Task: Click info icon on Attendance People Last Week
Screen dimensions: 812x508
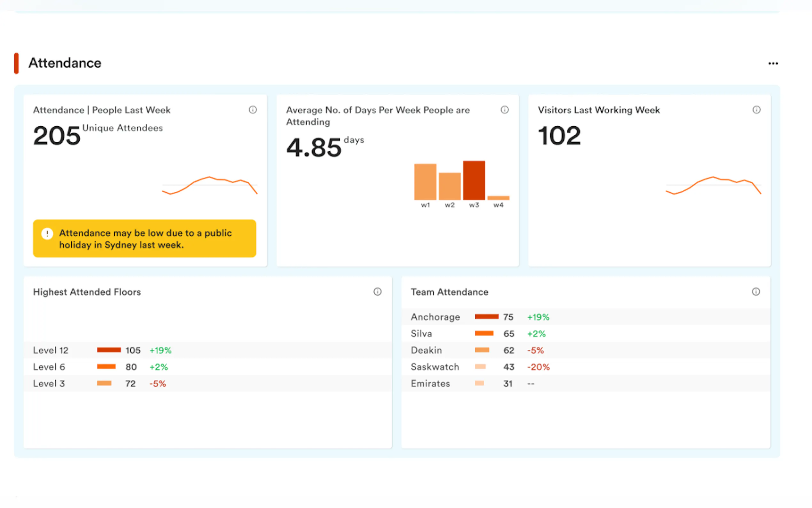Action: point(253,110)
